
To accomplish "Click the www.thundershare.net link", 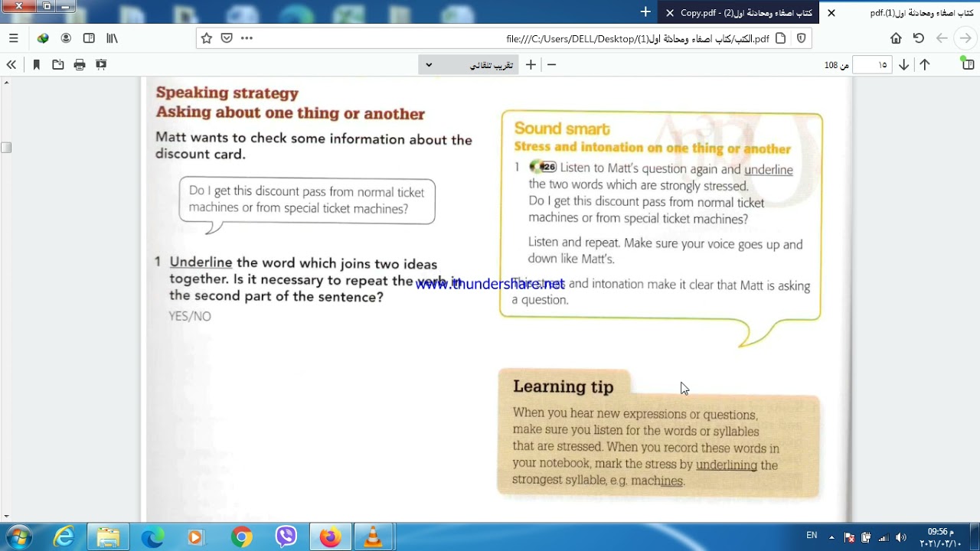I will [x=490, y=284].
